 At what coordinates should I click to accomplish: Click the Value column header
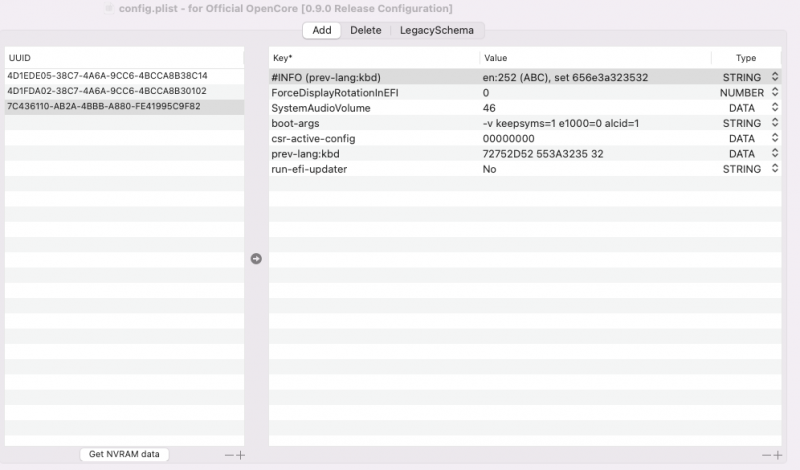pos(595,58)
